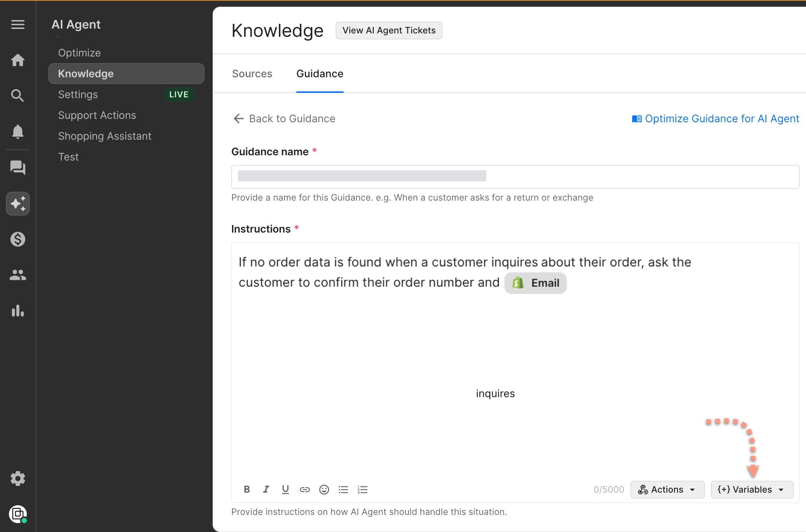Click View AI Agent Tickets button

(389, 30)
